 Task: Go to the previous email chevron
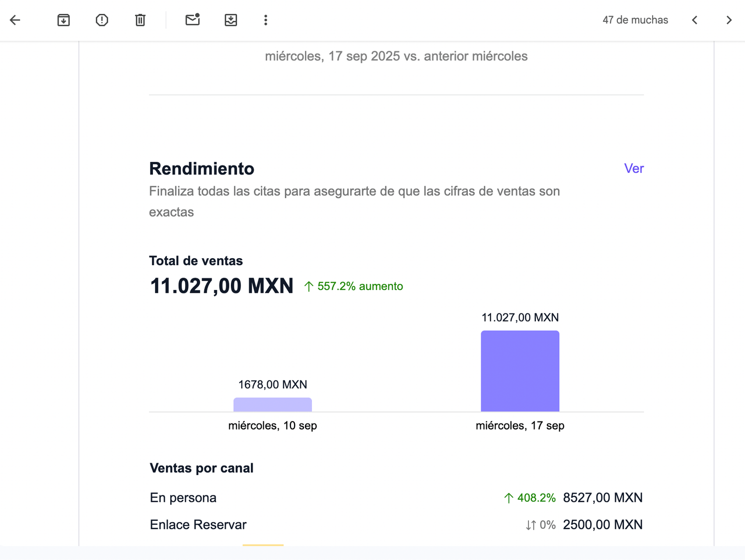(x=695, y=20)
